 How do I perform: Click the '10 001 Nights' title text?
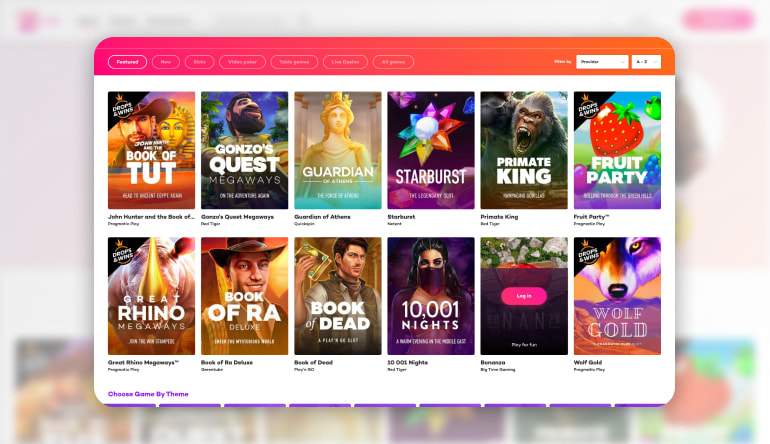408,362
